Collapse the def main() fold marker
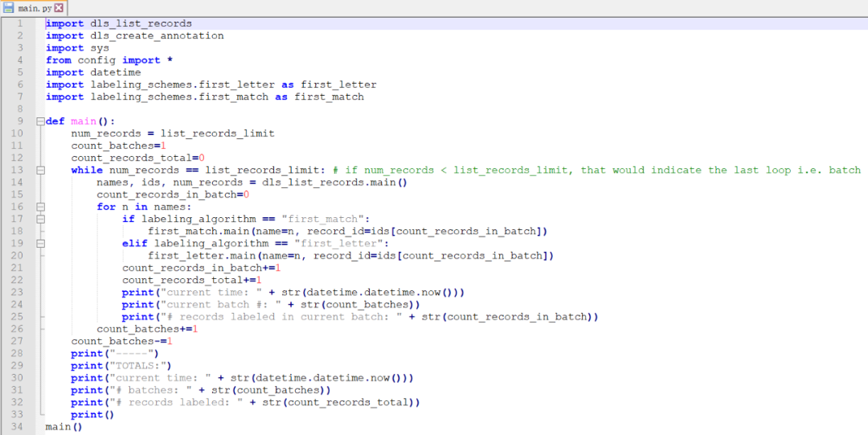 tap(40, 121)
